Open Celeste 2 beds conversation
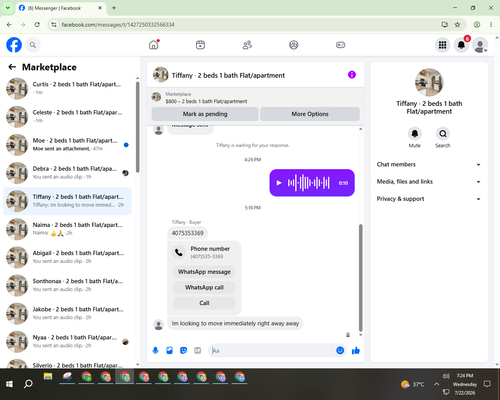Viewport: 500px width, 400px height. coord(67,117)
